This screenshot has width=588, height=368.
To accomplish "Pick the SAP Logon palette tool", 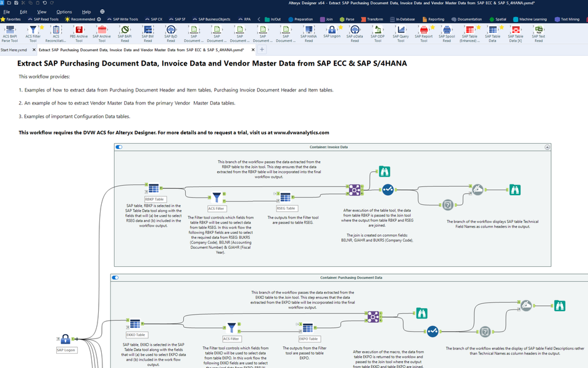I will click(x=332, y=32).
